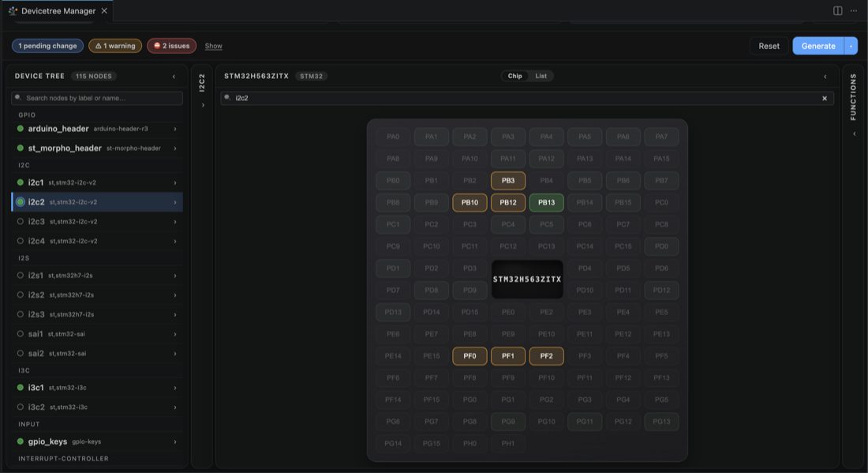Image resolution: width=868 pixels, height=473 pixels.
Task: Expand the Functions side panel
Action: [x=854, y=133]
